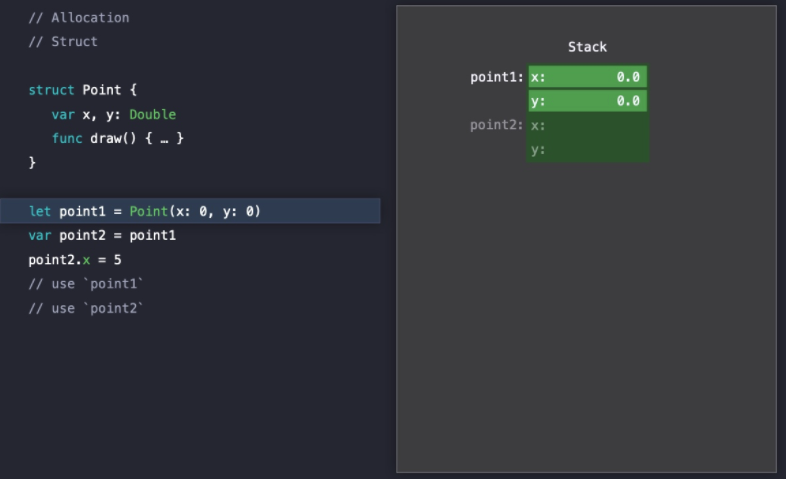Select point1's bright green x cell
786x479 pixels.
click(x=587, y=77)
